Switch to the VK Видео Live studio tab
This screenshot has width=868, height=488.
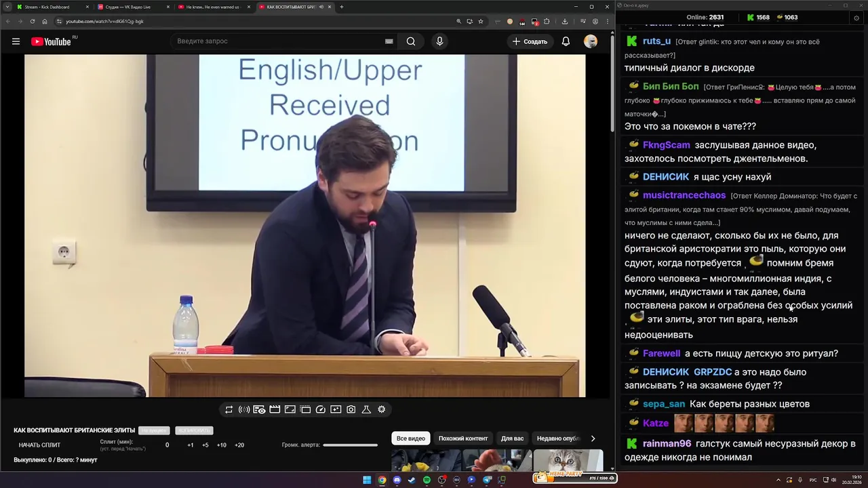(133, 7)
